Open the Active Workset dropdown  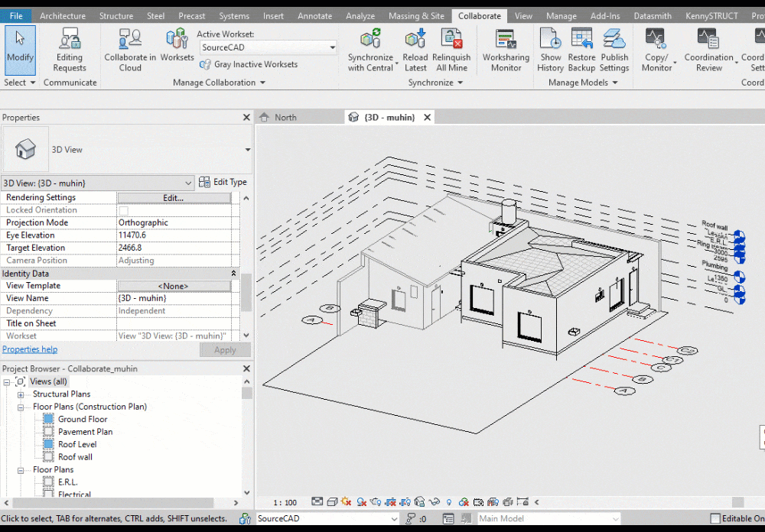coord(268,47)
